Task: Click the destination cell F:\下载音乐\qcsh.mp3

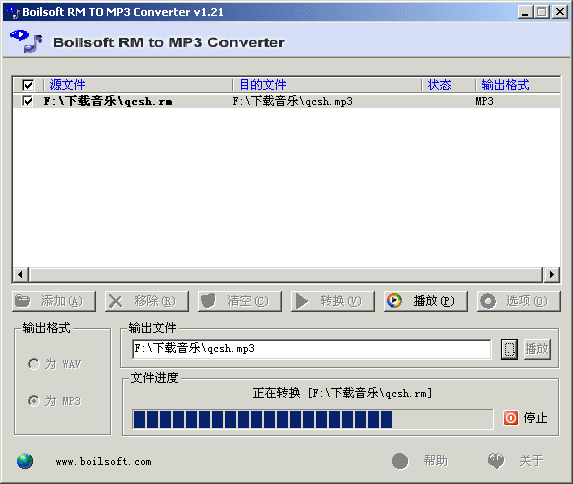Action: point(292,101)
